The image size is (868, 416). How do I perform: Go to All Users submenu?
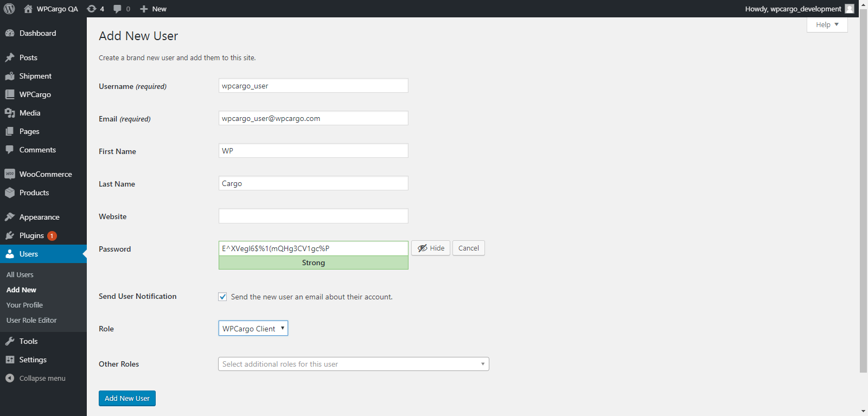click(x=20, y=274)
